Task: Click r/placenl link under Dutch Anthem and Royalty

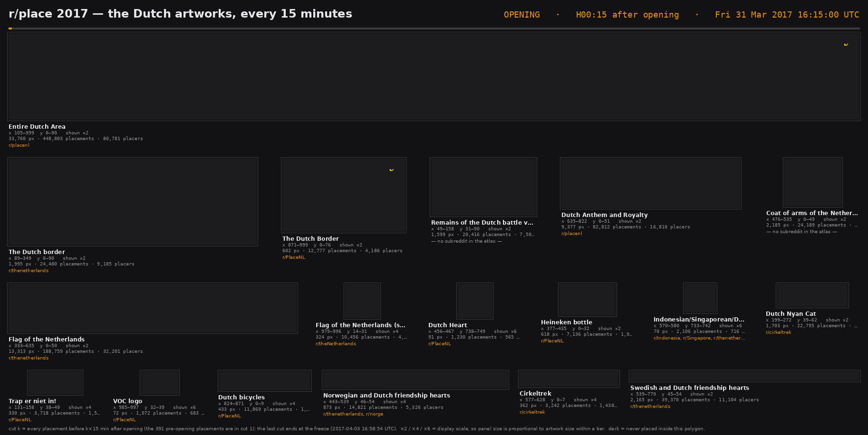Action: click(x=572, y=234)
